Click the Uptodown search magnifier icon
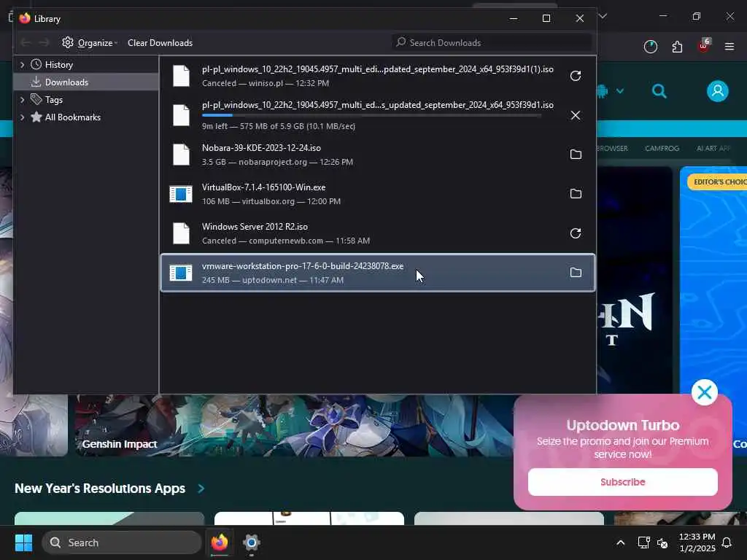The width and height of the screenshot is (747, 560). tap(659, 91)
